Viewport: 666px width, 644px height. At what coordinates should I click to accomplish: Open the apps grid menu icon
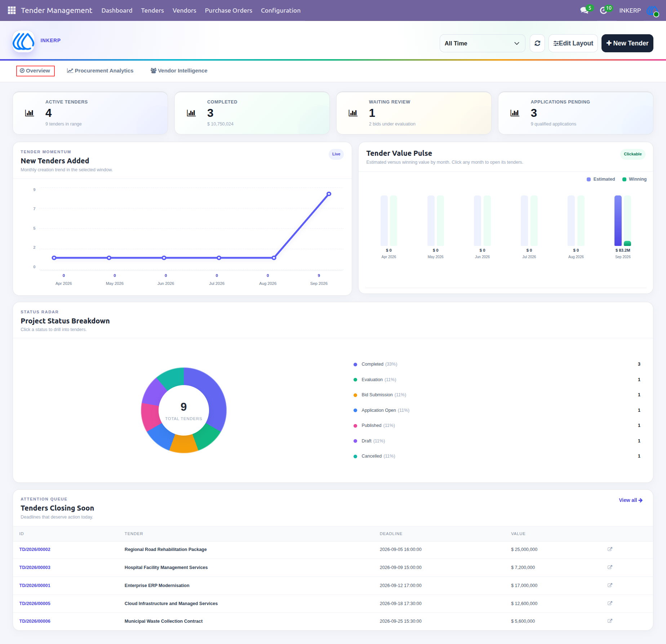point(12,10)
